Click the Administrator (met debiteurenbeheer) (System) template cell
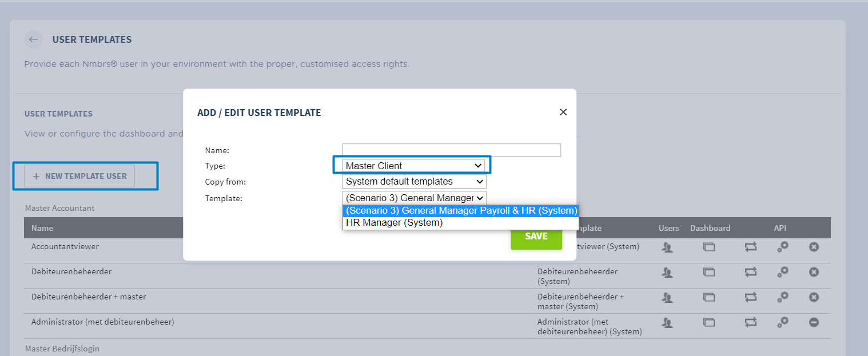Image resolution: width=868 pixels, height=356 pixels. (x=590, y=326)
